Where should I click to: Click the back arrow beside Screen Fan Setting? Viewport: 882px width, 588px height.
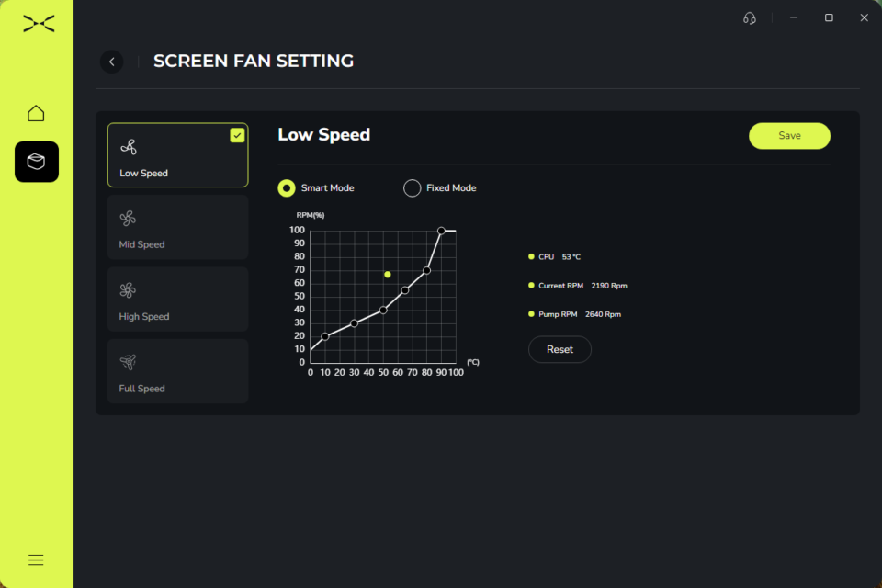(x=111, y=62)
